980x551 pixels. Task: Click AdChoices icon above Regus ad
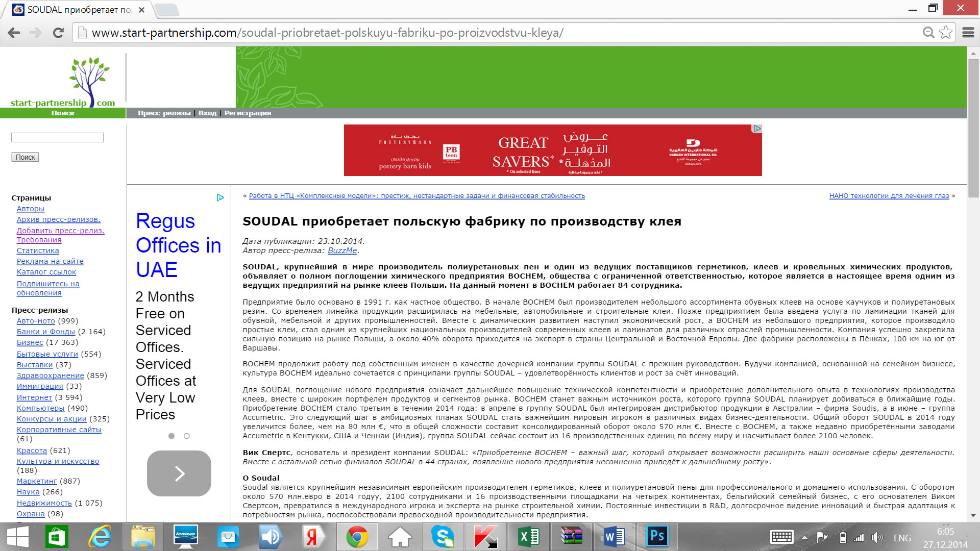pyautogui.click(x=220, y=197)
